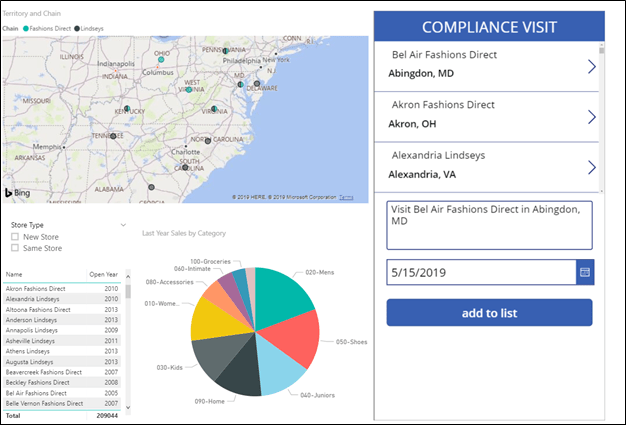Open the calendar date picker icon
Viewport: 626px width, 425px height.
[585, 271]
